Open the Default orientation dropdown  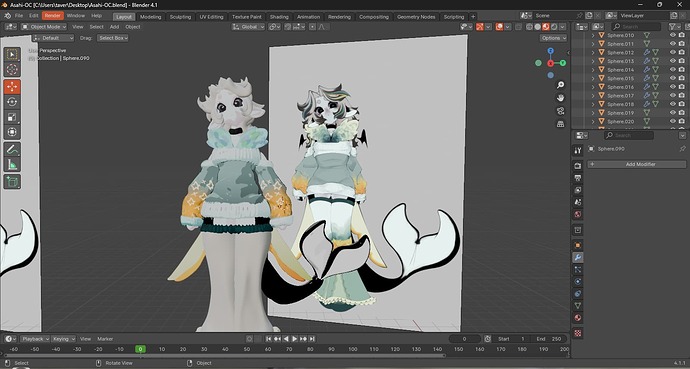point(53,38)
